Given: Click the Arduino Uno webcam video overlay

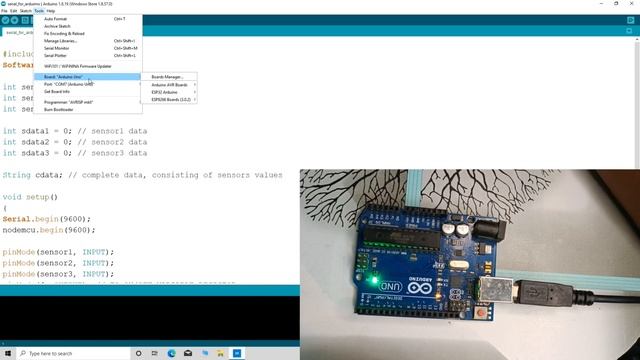Looking at the screenshot, I should point(470,264).
